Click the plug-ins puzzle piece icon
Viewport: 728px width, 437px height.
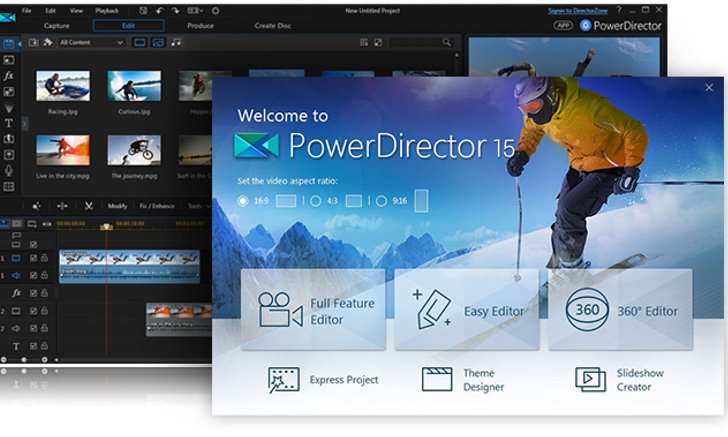pyautogui.click(x=48, y=42)
